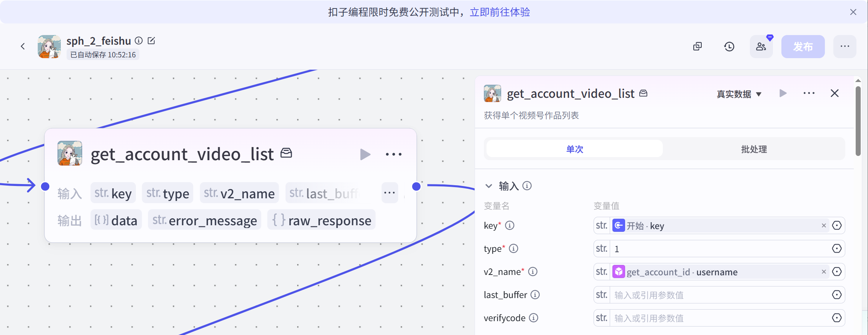Show info icon for type parameter
This screenshot has width=868, height=335.
513,248
